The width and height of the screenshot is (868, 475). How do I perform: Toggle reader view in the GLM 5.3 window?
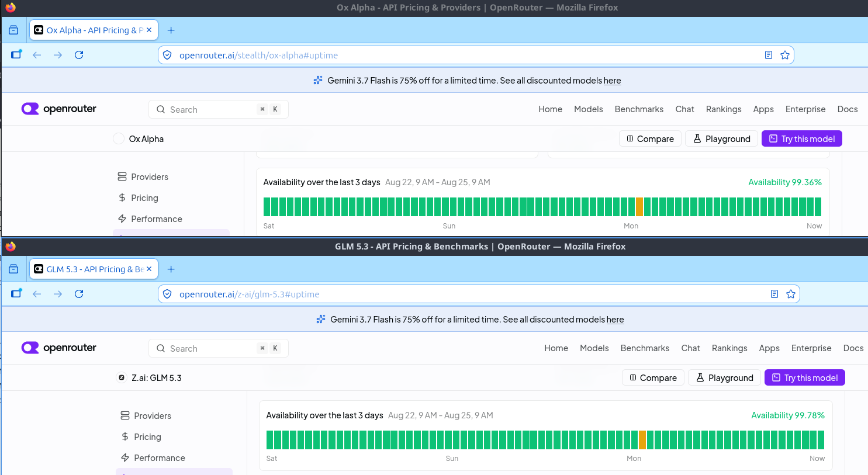coord(774,294)
